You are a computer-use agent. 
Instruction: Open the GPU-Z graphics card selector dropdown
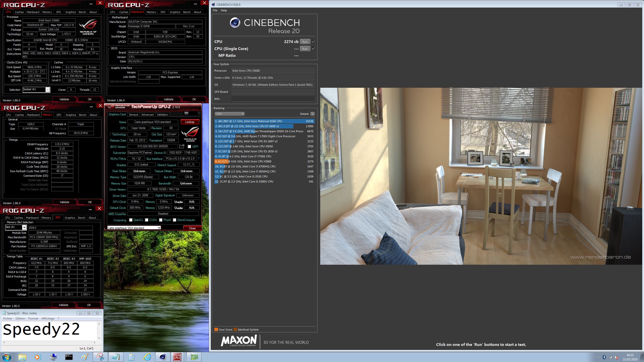(134, 228)
